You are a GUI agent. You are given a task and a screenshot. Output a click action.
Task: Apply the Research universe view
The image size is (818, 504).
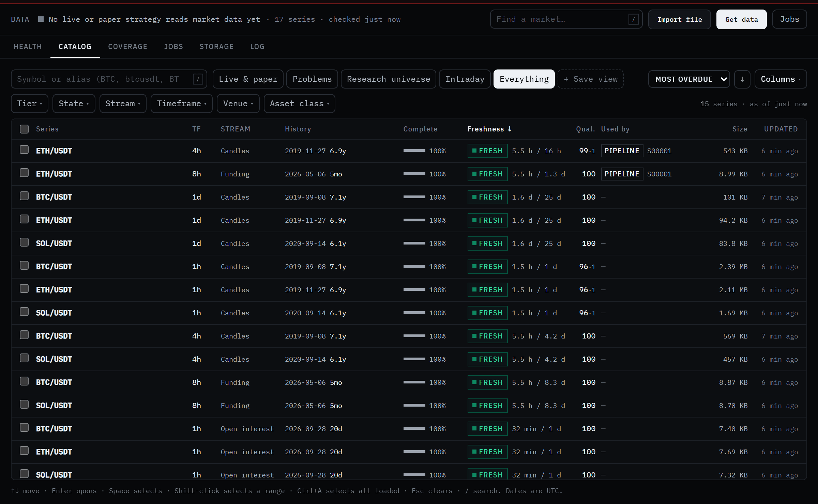click(x=389, y=79)
